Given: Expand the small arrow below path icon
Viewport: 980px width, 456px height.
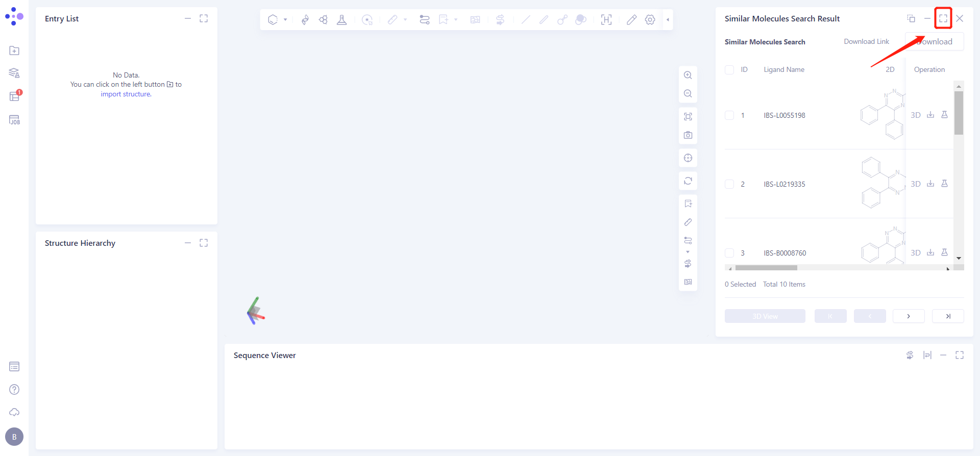Looking at the screenshot, I should pos(688,252).
